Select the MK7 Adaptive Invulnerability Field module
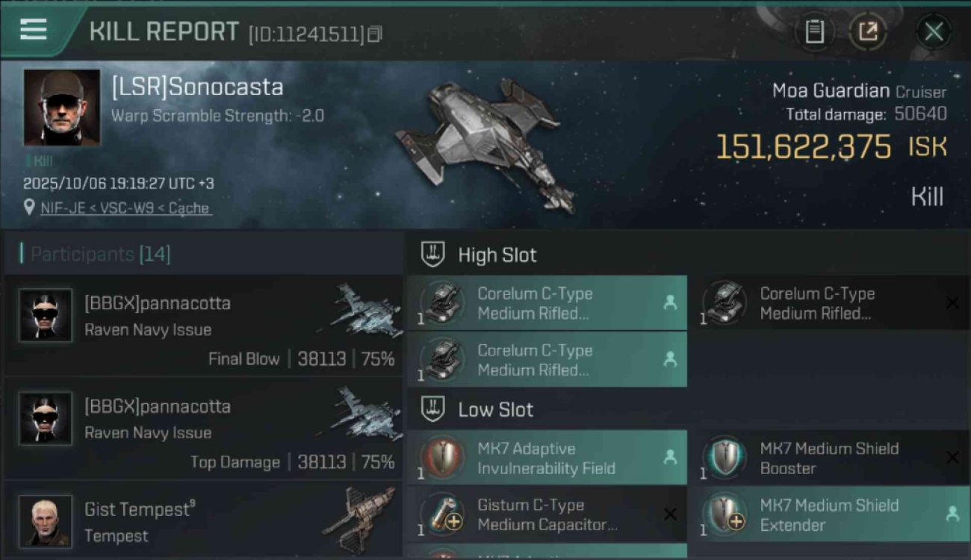Viewport: 971px width, 560px height. (547, 458)
